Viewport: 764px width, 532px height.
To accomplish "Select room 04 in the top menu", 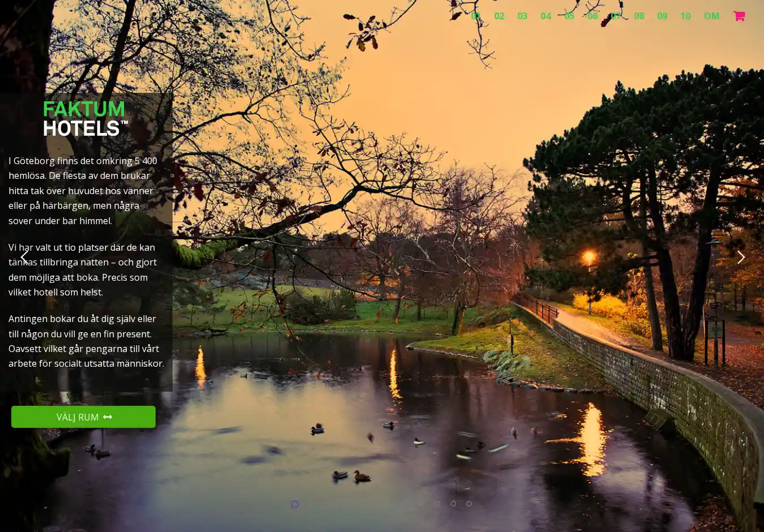I will (546, 16).
